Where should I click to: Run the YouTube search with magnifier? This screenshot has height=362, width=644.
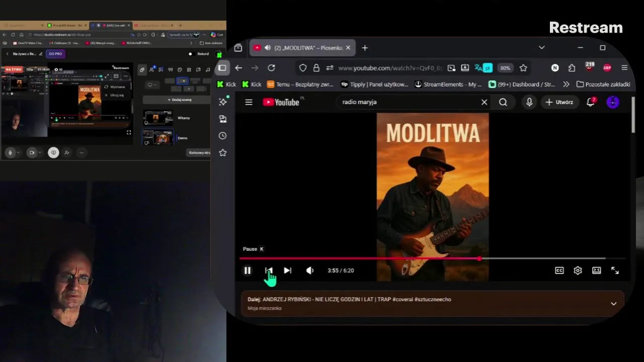pos(503,102)
